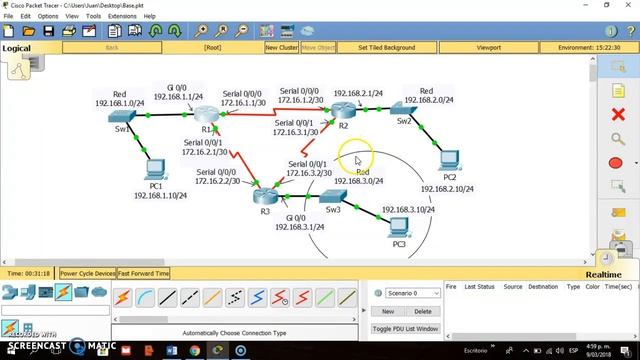640x360 pixels.
Task: Reset zoom with middle magnifier icon
Action: (x=222, y=31)
